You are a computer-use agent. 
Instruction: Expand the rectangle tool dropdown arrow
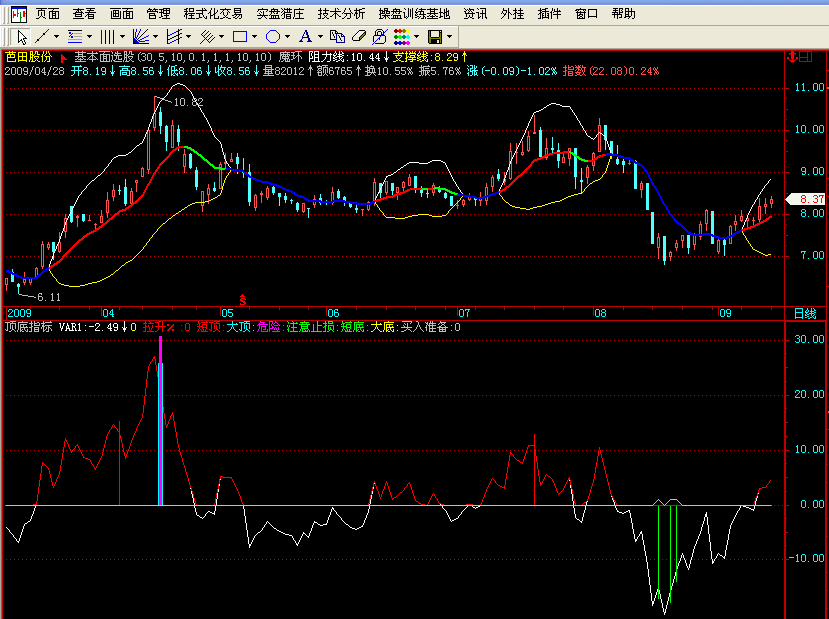point(254,37)
